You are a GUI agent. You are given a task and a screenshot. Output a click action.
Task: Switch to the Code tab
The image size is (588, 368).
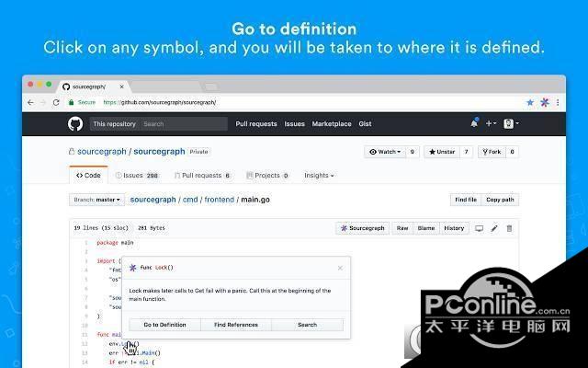pyautogui.click(x=88, y=176)
